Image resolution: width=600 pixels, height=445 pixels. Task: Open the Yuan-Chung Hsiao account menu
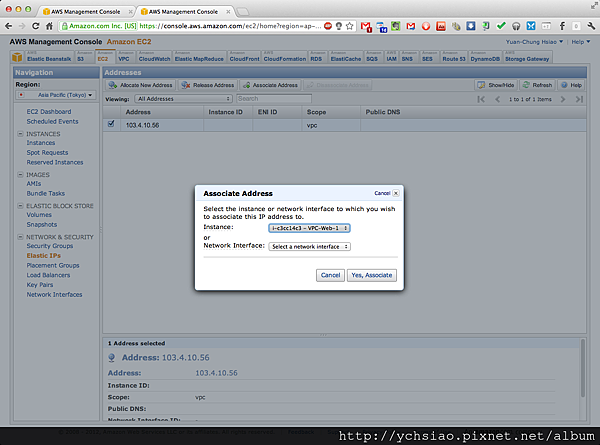pyautogui.click(x=534, y=42)
